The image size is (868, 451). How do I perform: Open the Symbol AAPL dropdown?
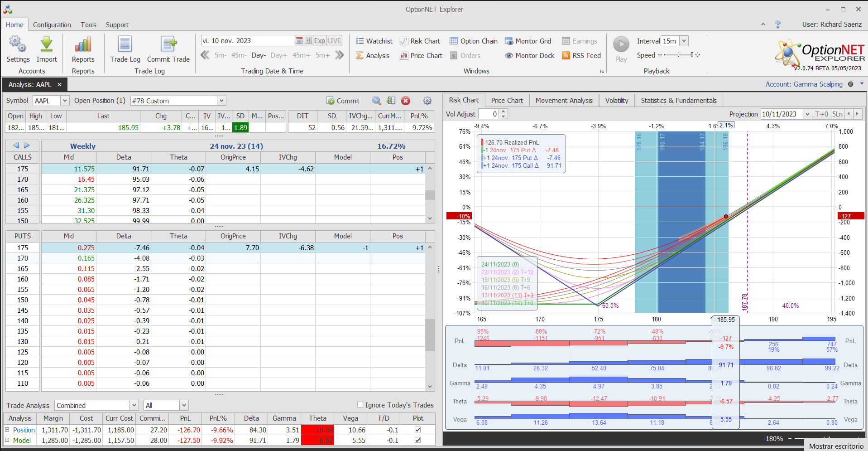click(x=64, y=101)
